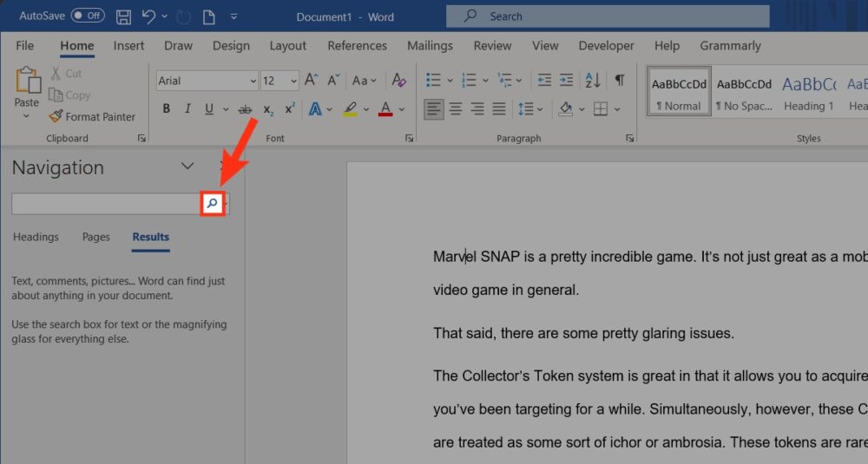Click the Sort A to Z icon

[593, 81]
